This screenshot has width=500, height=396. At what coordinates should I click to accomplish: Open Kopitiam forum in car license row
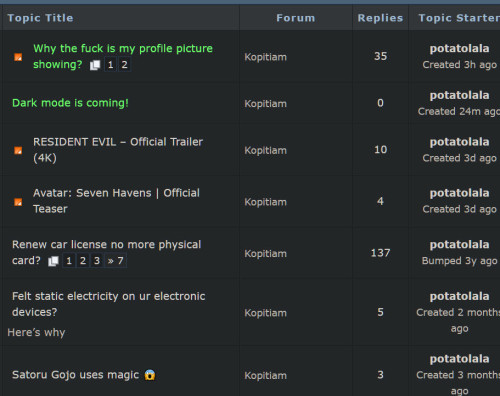pos(266,254)
